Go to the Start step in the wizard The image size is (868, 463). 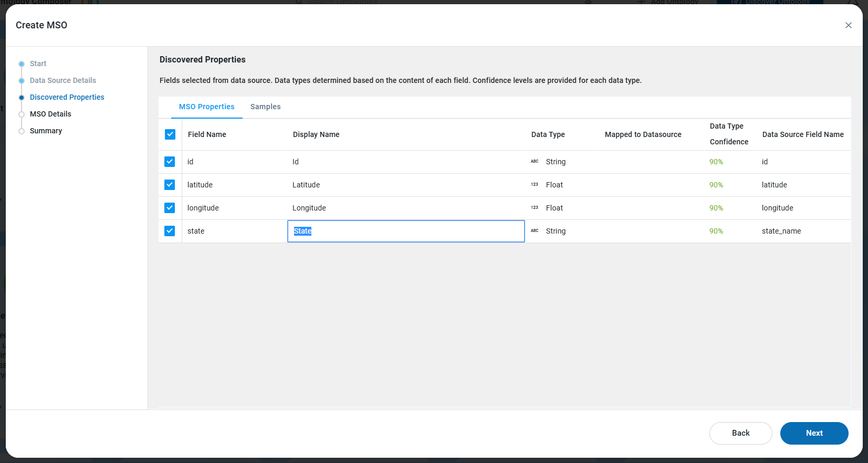point(38,64)
